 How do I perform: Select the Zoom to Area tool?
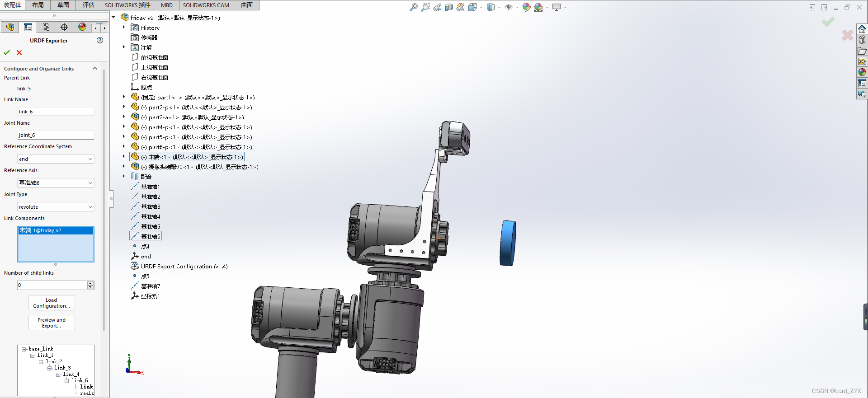click(x=425, y=7)
